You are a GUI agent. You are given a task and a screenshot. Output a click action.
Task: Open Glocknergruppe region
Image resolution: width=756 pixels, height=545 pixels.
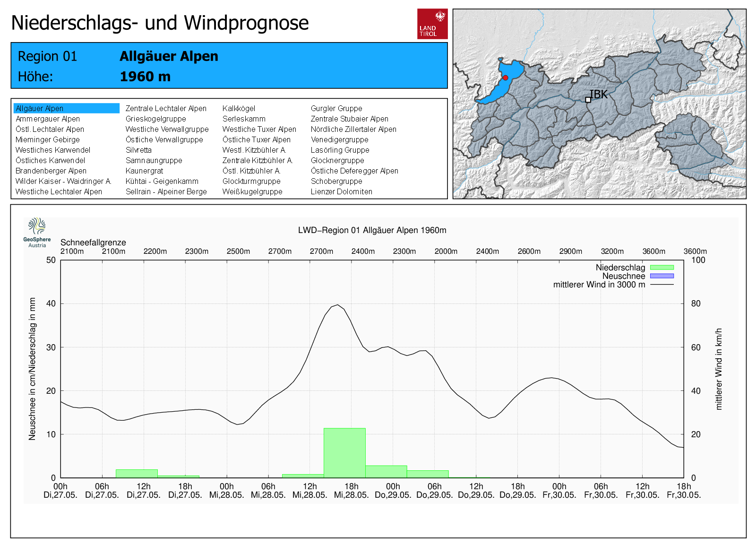point(337,160)
